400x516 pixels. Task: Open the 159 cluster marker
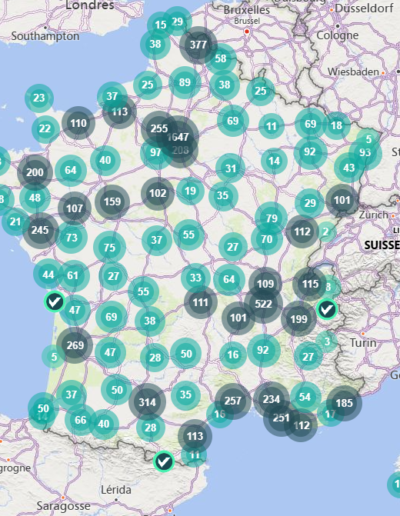112,202
